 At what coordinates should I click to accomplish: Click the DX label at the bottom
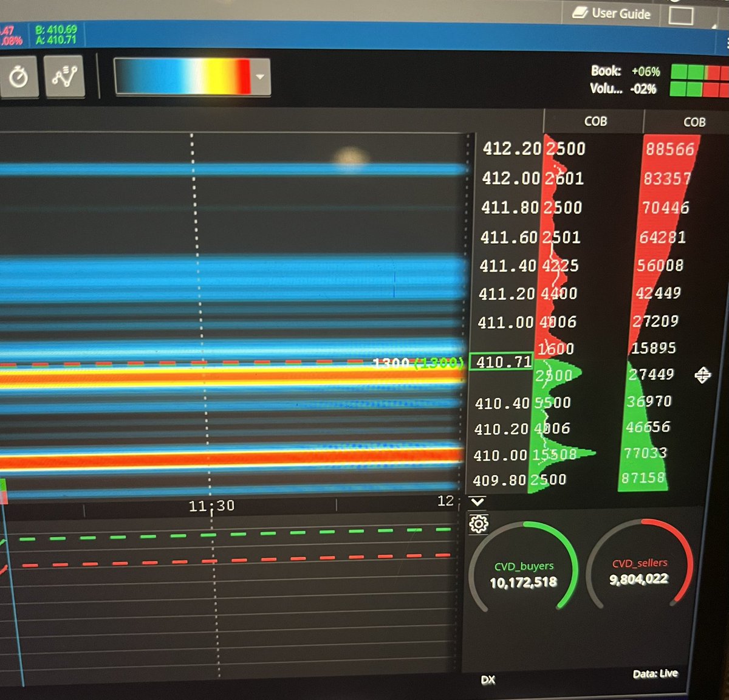[487, 680]
